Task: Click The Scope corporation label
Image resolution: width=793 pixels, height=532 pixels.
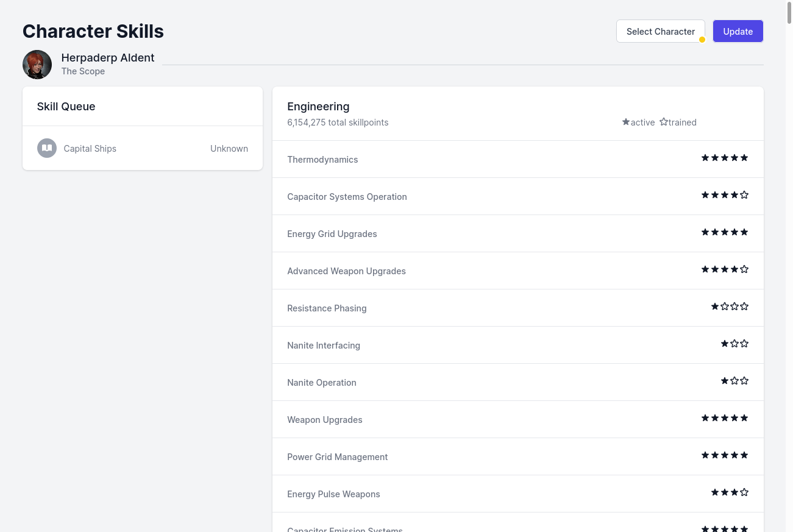Action: (x=83, y=71)
